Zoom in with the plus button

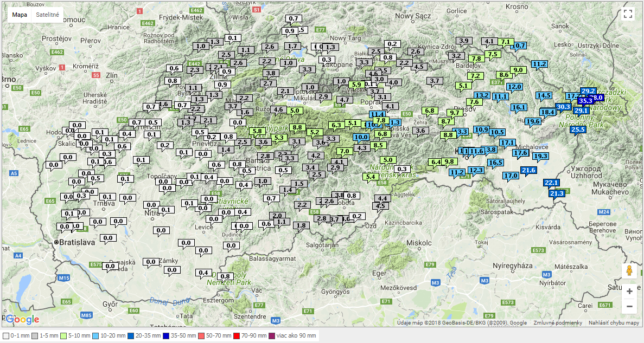pos(629,292)
